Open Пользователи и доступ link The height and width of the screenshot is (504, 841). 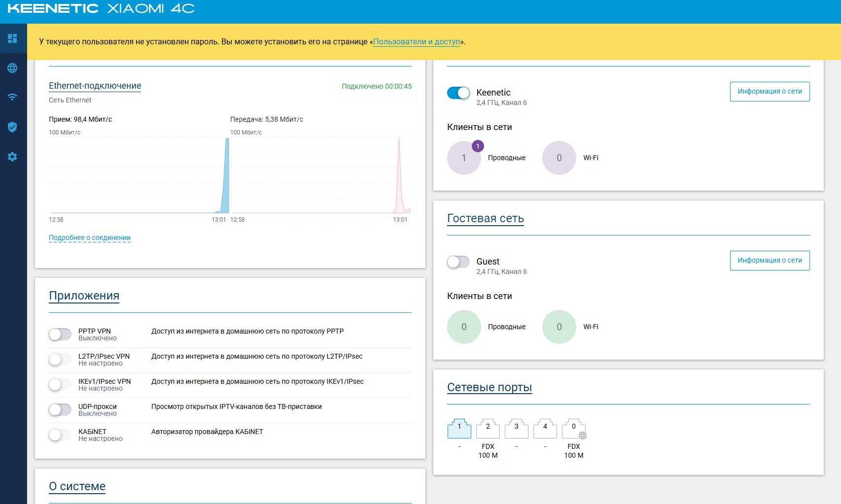(417, 42)
